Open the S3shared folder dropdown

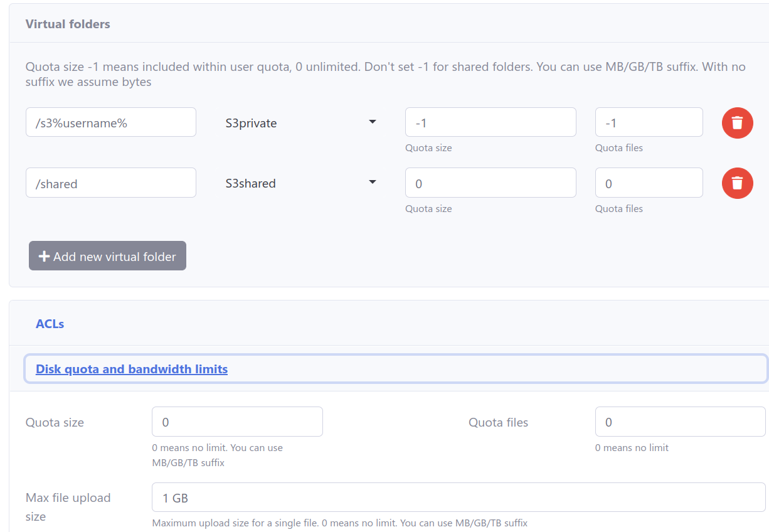coord(301,183)
